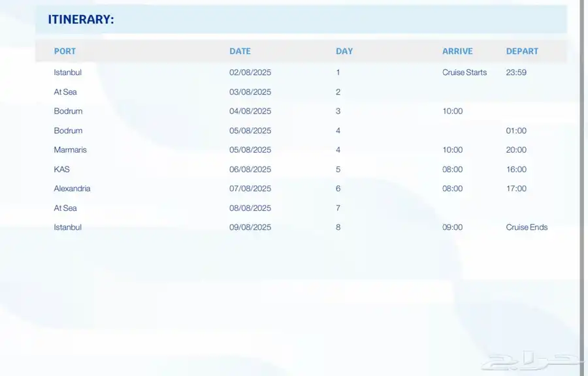Click arrival time 09:00
The width and height of the screenshot is (588, 376).
[x=452, y=227]
